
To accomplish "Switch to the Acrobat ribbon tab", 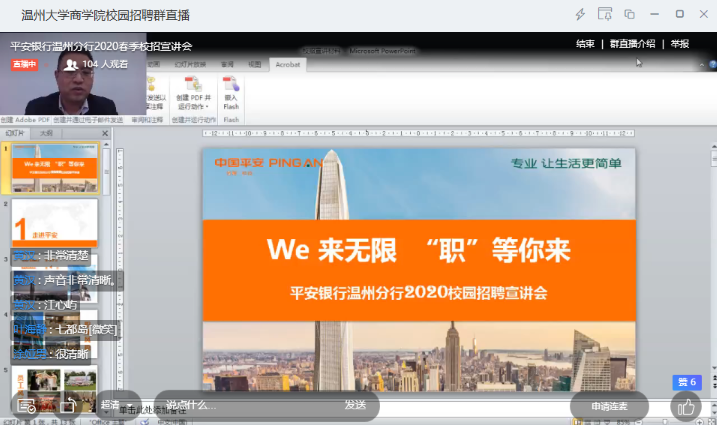I will point(287,64).
